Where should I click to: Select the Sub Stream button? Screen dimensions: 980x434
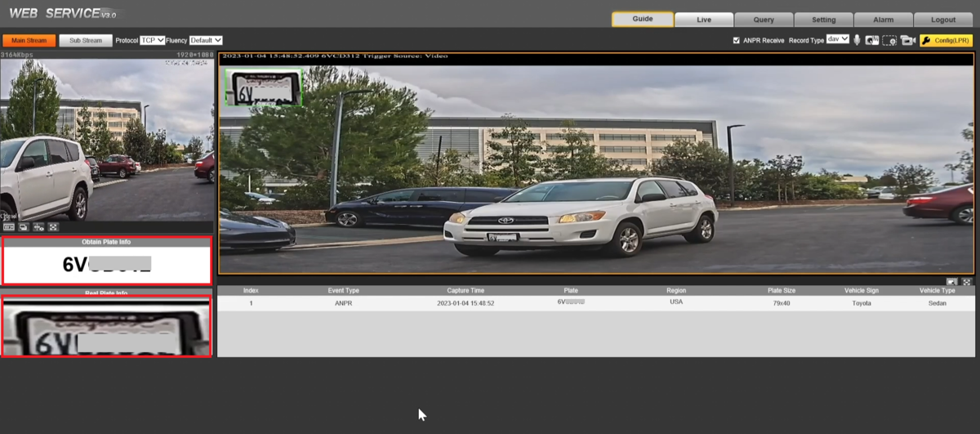pos(86,40)
